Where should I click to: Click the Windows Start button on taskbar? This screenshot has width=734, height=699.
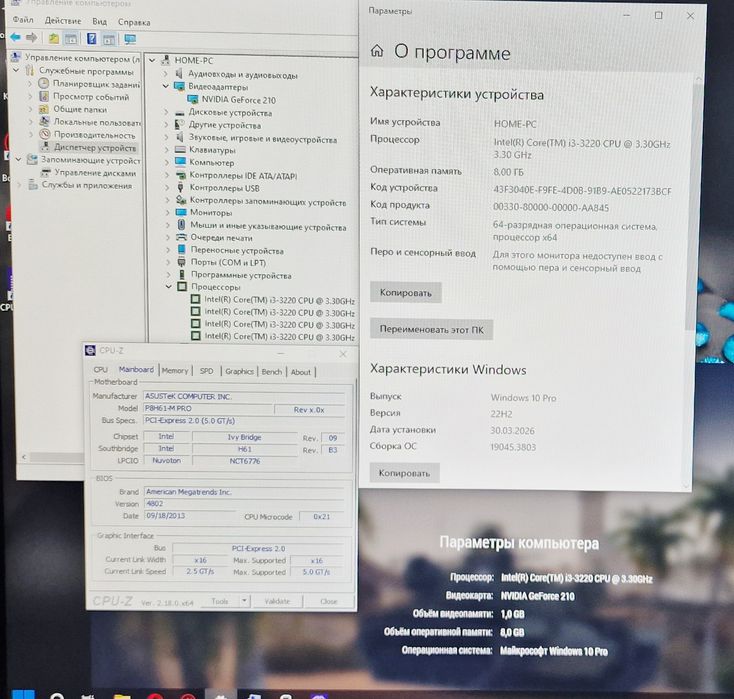[22, 695]
